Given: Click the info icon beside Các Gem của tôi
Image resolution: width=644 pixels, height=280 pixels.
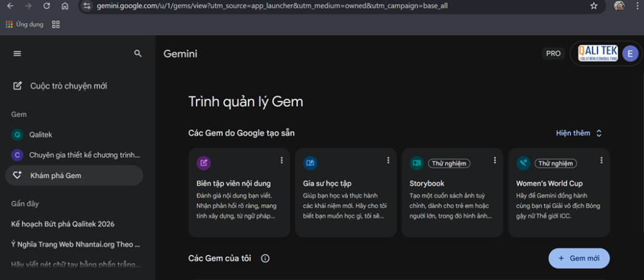Looking at the screenshot, I should click(265, 259).
